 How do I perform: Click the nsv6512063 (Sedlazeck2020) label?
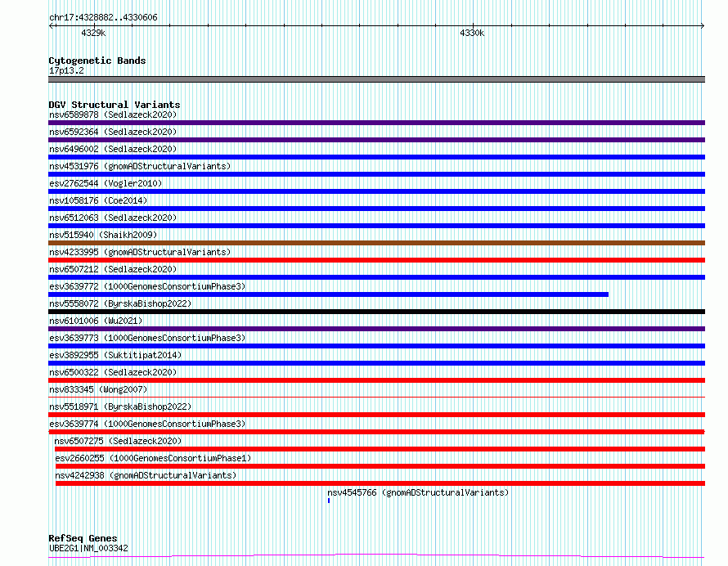click(x=113, y=218)
